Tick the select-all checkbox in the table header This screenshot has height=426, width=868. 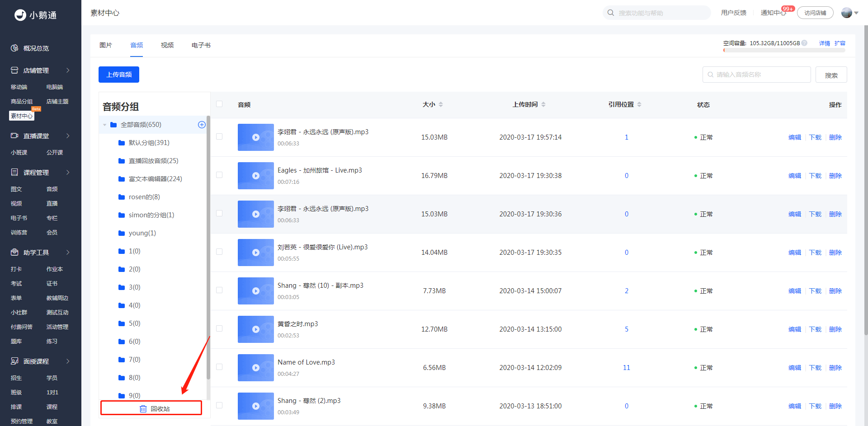[219, 104]
